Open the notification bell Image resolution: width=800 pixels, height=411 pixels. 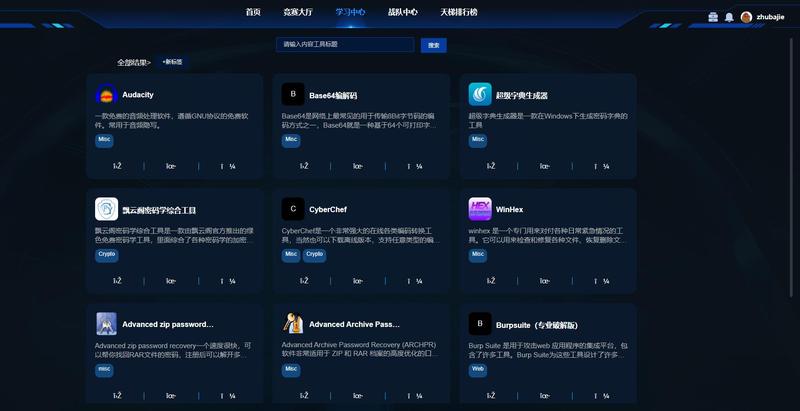pos(730,17)
